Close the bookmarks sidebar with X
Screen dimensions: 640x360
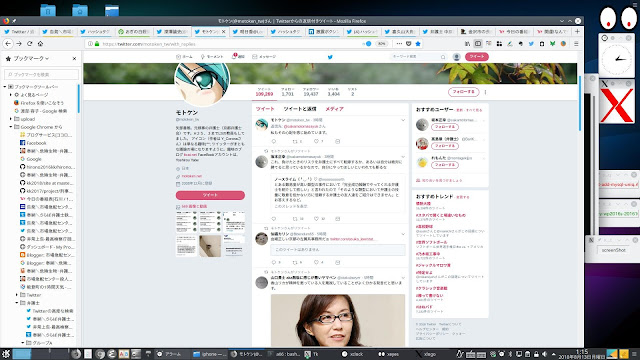[74, 59]
